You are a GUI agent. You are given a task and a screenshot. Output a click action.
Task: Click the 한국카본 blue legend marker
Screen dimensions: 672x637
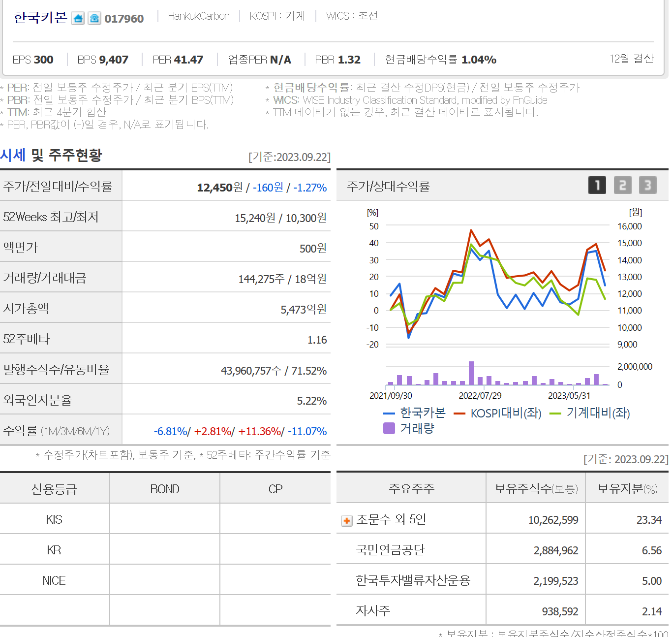click(389, 414)
